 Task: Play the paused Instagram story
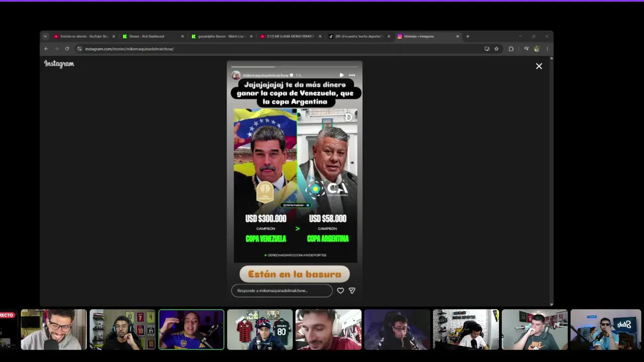(342, 75)
